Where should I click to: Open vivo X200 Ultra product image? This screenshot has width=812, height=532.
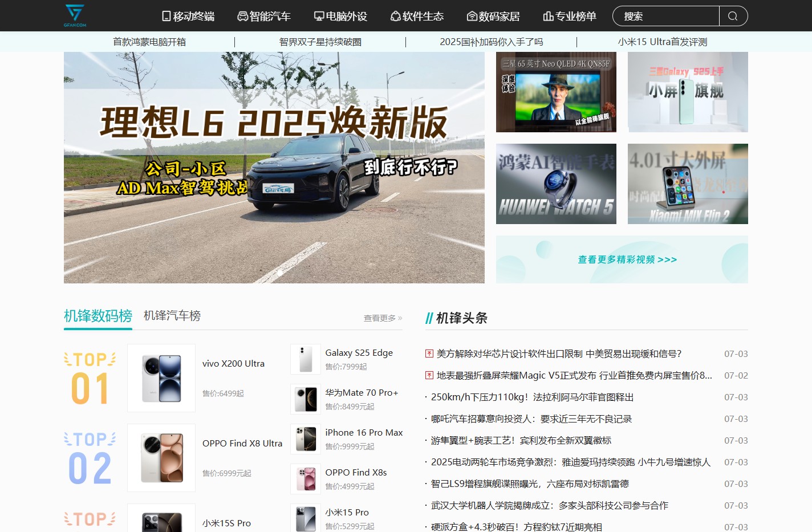click(x=161, y=378)
